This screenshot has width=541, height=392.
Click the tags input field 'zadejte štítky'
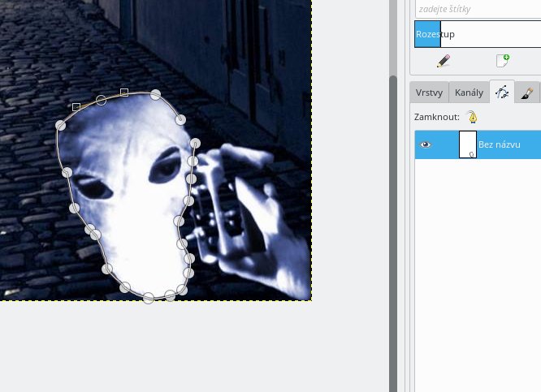click(478, 9)
